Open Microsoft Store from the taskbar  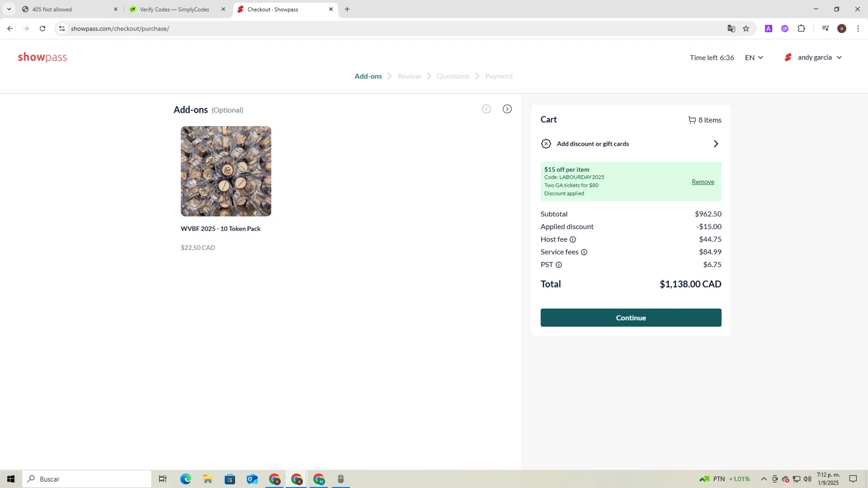(230, 479)
